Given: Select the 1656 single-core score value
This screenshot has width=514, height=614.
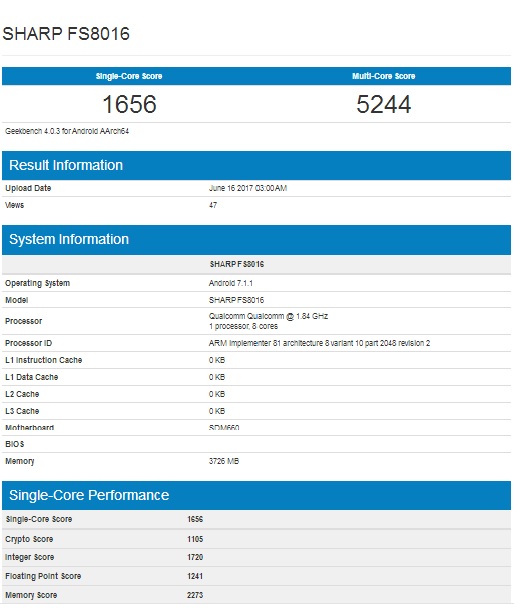Looking at the screenshot, I should (129, 104).
